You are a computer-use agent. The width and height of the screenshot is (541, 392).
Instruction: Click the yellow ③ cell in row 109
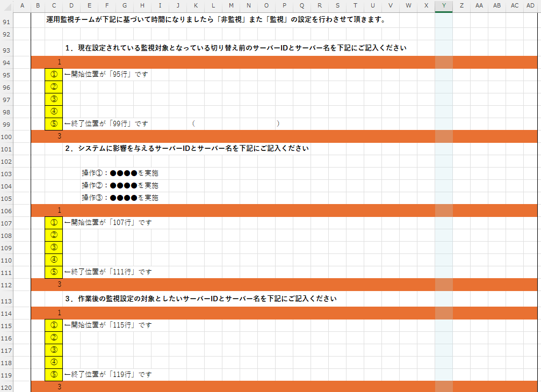54,248
